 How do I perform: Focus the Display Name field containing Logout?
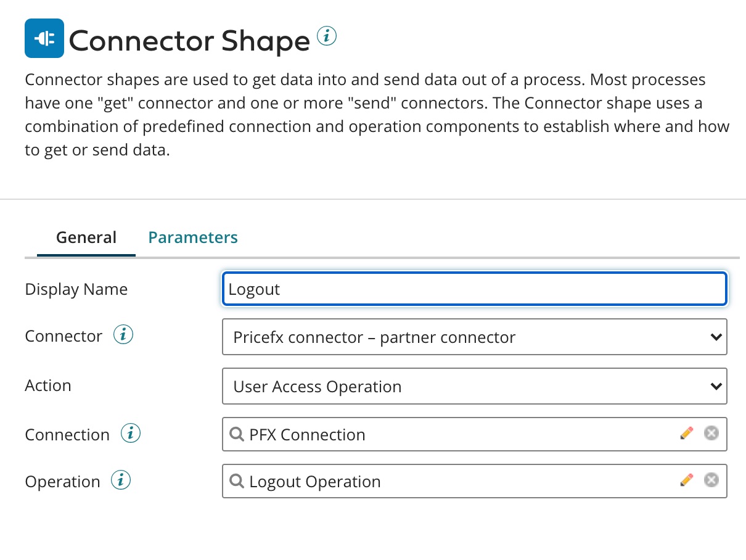(474, 289)
